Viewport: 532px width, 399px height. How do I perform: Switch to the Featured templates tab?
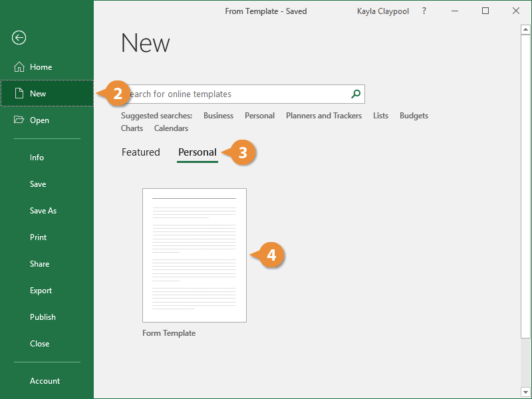pyautogui.click(x=140, y=152)
